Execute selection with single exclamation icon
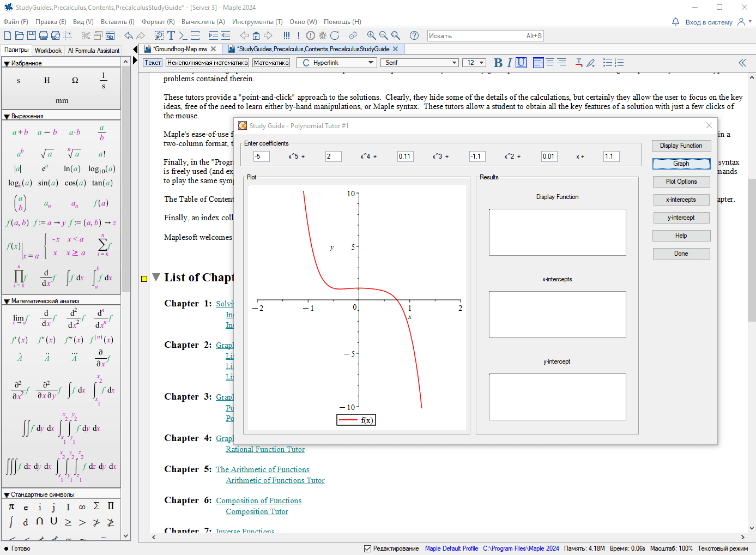 [x=299, y=35]
